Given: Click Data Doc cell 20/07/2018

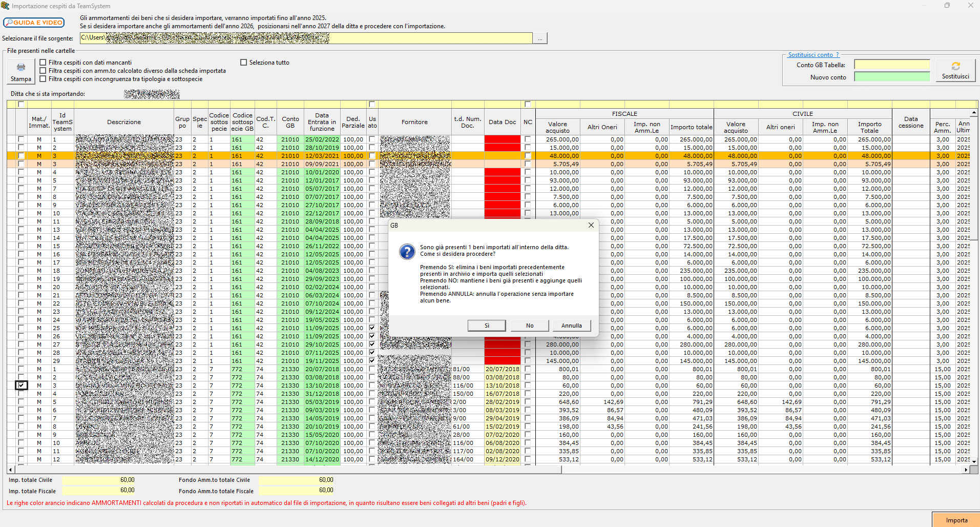Looking at the screenshot, I should click(x=502, y=369).
